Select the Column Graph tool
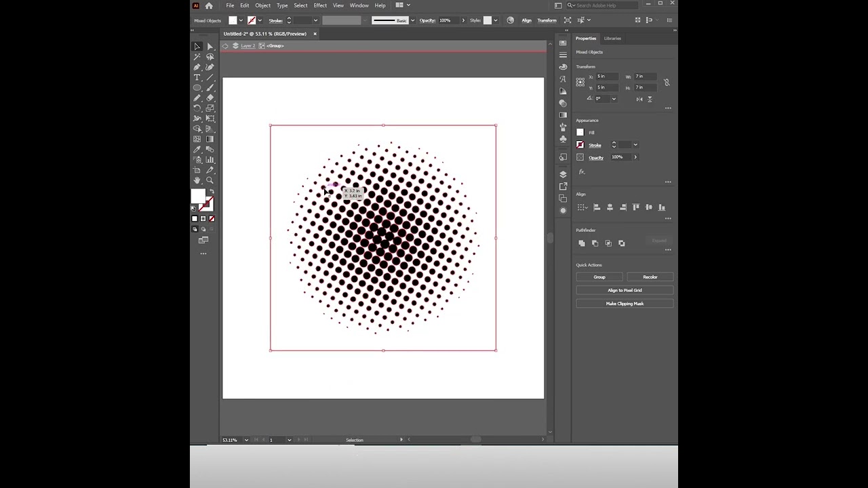The width and height of the screenshot is (868, 488). click(210, 159)
